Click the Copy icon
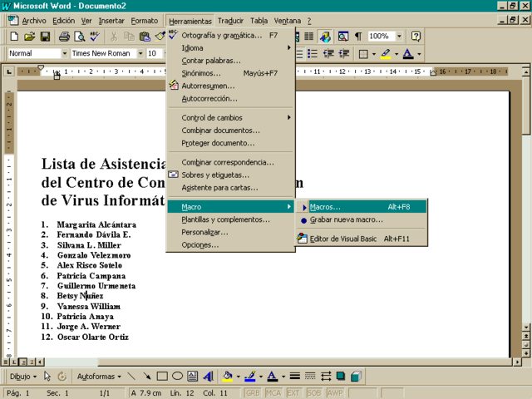 (x=129, y=37)
